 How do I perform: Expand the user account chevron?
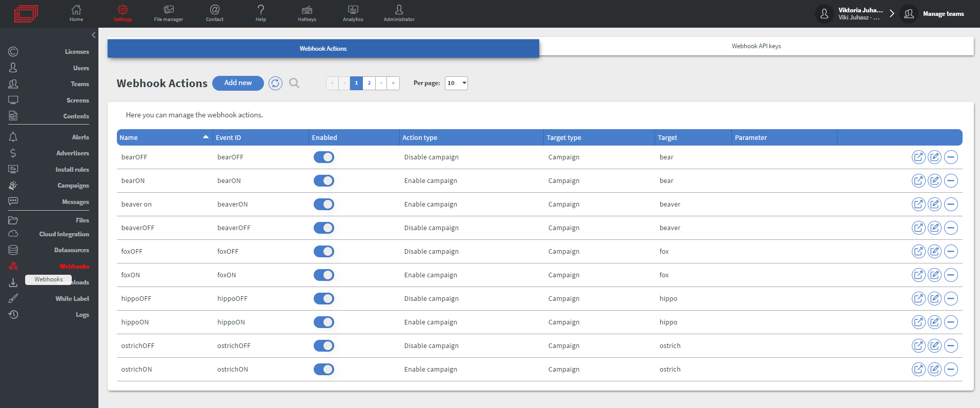point(892,14)
